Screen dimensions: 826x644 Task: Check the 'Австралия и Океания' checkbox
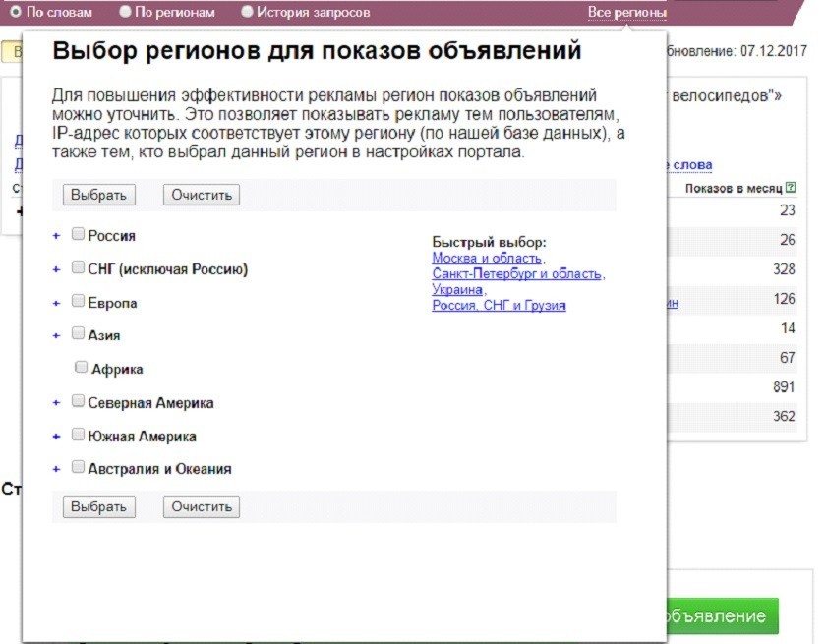pos(78,467)
